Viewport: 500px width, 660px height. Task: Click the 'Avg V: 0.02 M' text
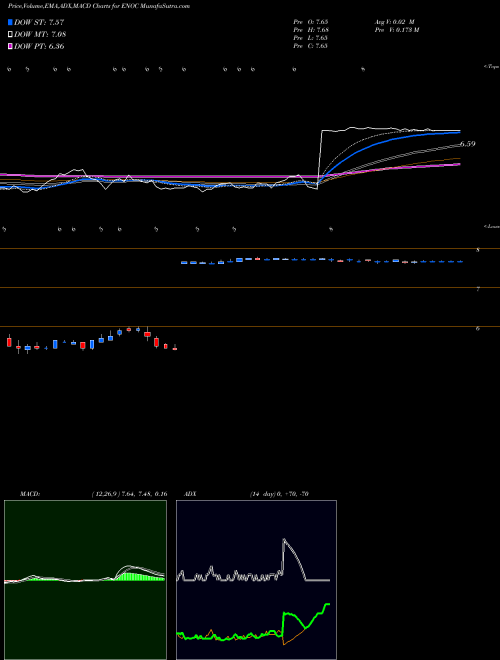click(x=395, y=22)
